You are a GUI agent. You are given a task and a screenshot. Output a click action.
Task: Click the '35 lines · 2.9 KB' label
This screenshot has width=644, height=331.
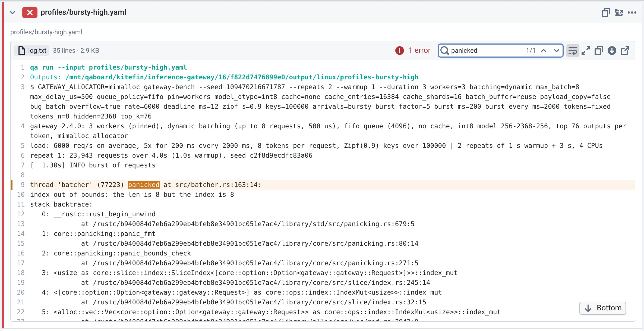click(x=76, y=51)
